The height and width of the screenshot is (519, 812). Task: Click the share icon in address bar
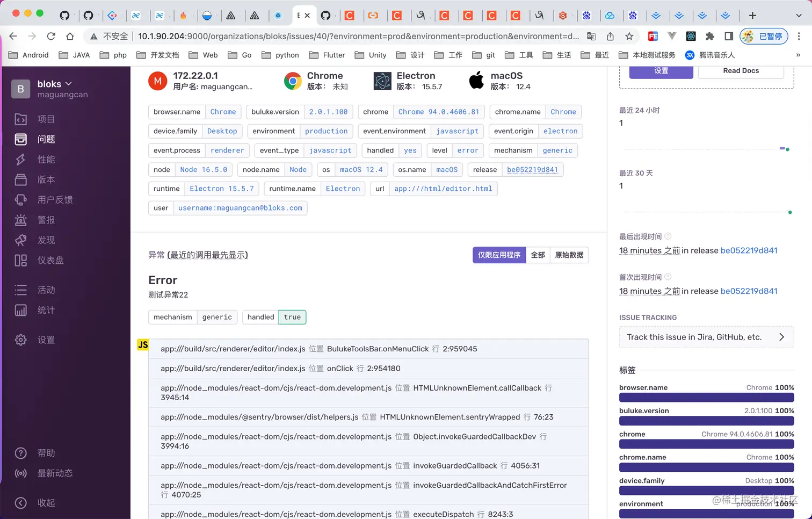(x=610, y=36)
